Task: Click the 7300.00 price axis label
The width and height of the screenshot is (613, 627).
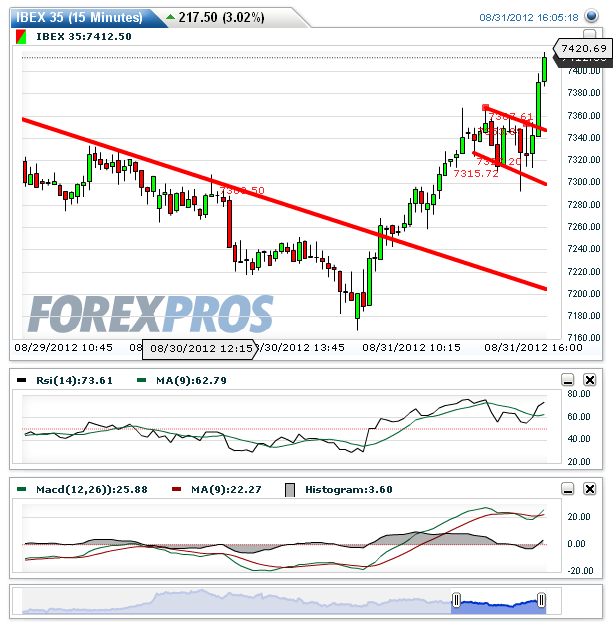Action: [584, 182]
